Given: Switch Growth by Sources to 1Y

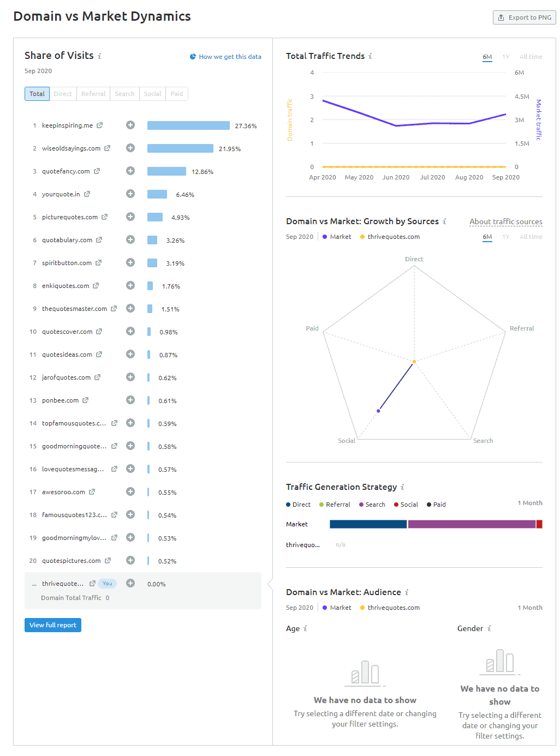Looking at the screenshot, I should (x=506, y=237).
